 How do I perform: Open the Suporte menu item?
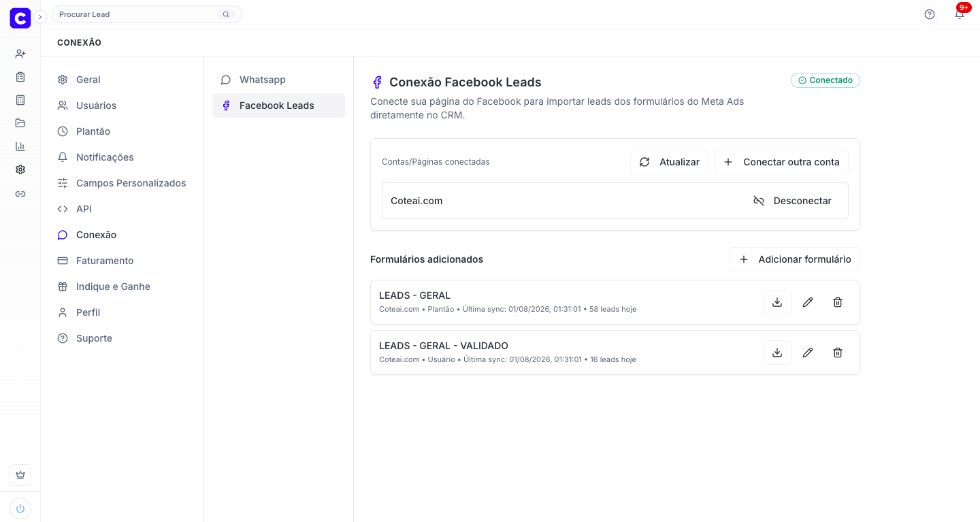click(122, 338)
